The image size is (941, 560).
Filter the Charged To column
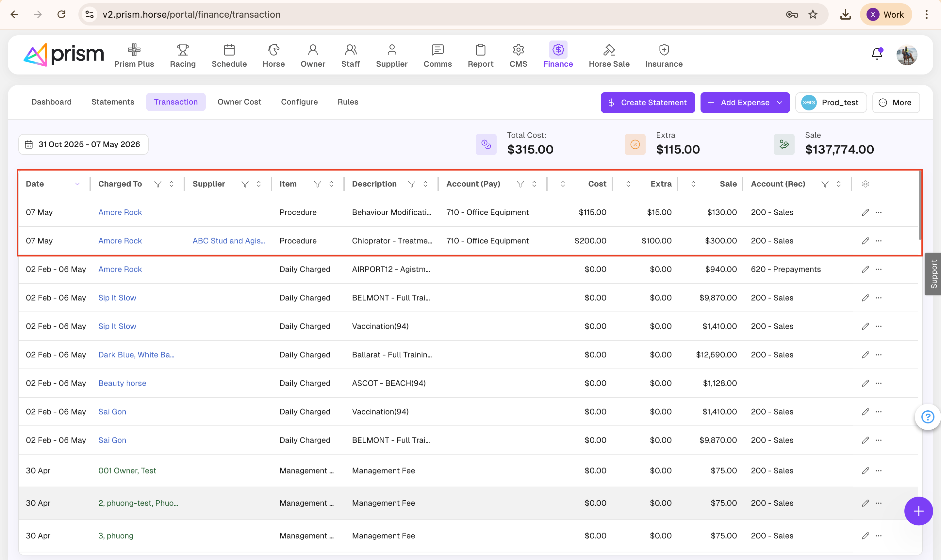pyautogui.click(x=158, y=184)
